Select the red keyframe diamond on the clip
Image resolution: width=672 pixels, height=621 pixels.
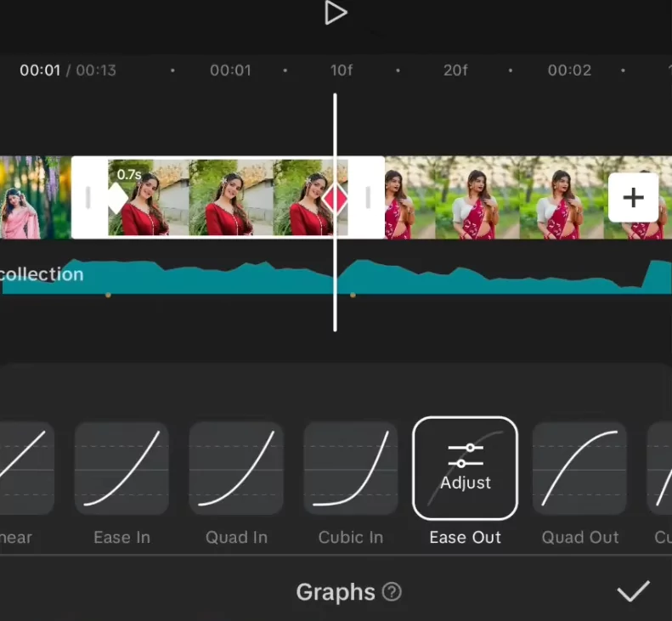click(x=335, y=199)
